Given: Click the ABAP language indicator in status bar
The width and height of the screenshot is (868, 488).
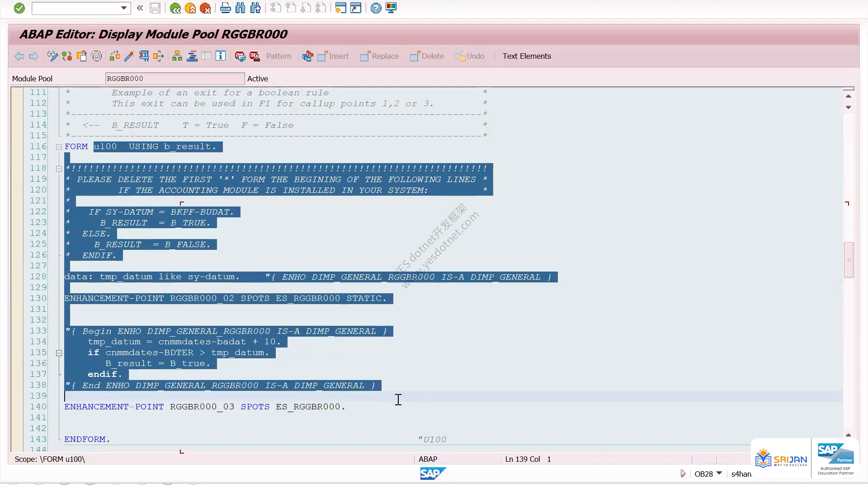Looking at the screenshot, I should pos(428,459).
